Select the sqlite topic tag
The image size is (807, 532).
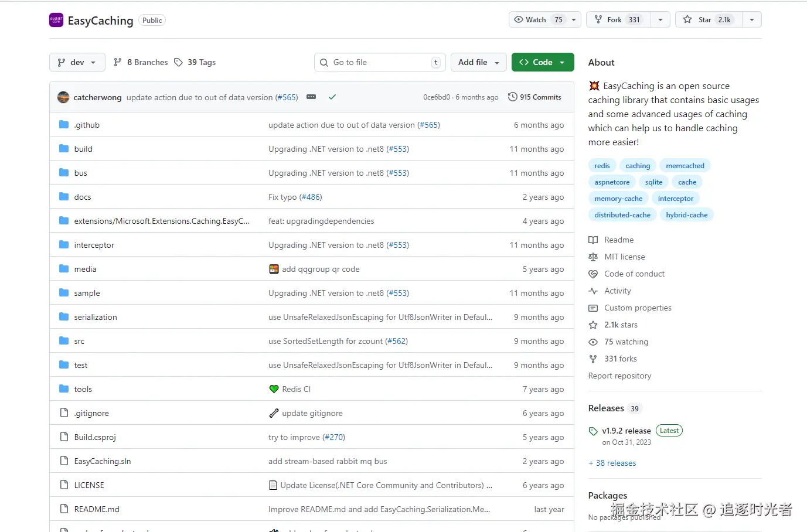[x=654, y=182]
